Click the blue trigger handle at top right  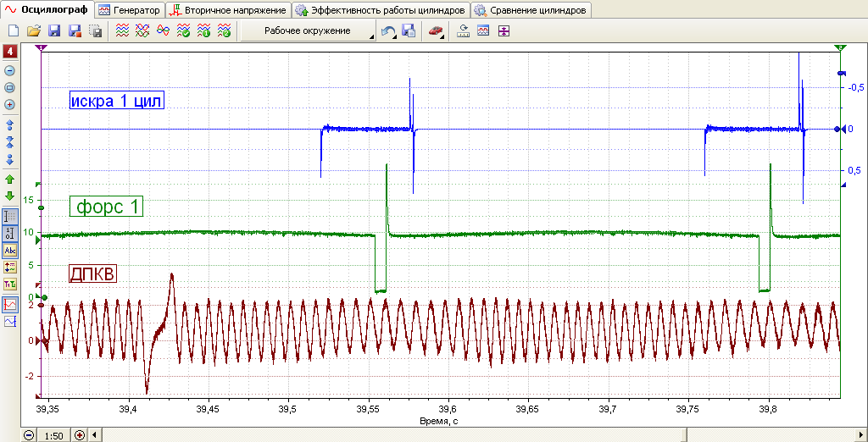click(x=842, y=73)
